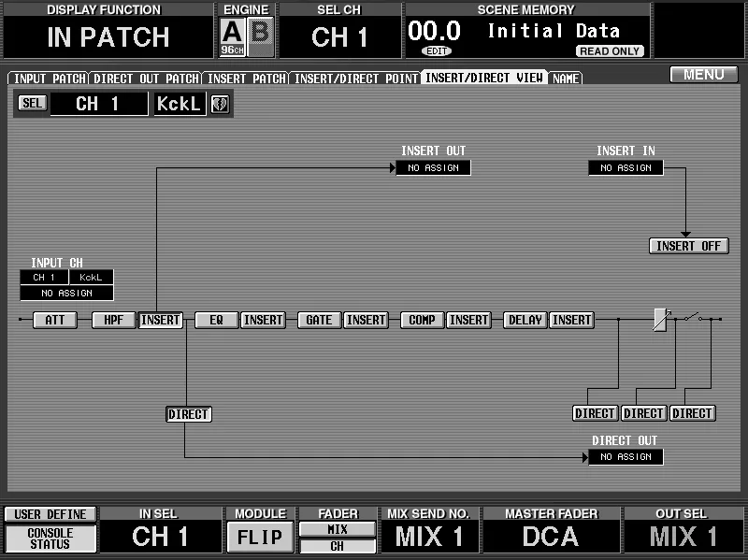Click the broken-heart channel icon next to KckL

click(220, 104)
